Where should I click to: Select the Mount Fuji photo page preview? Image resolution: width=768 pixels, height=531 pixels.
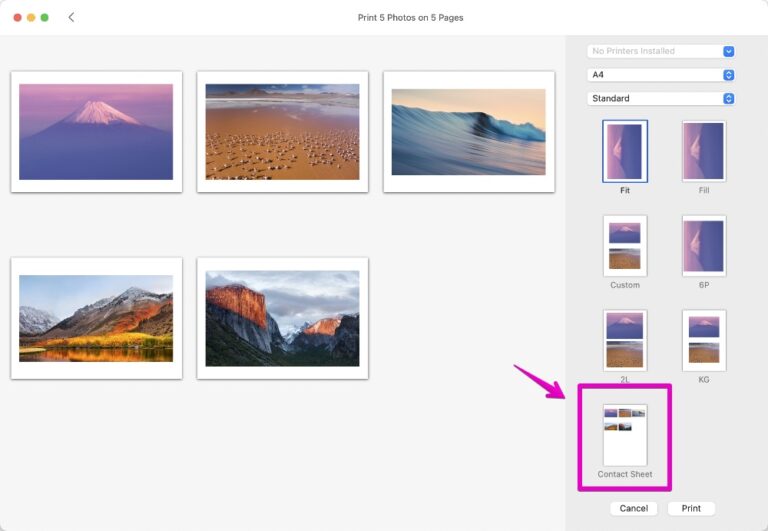coord(96,132)
